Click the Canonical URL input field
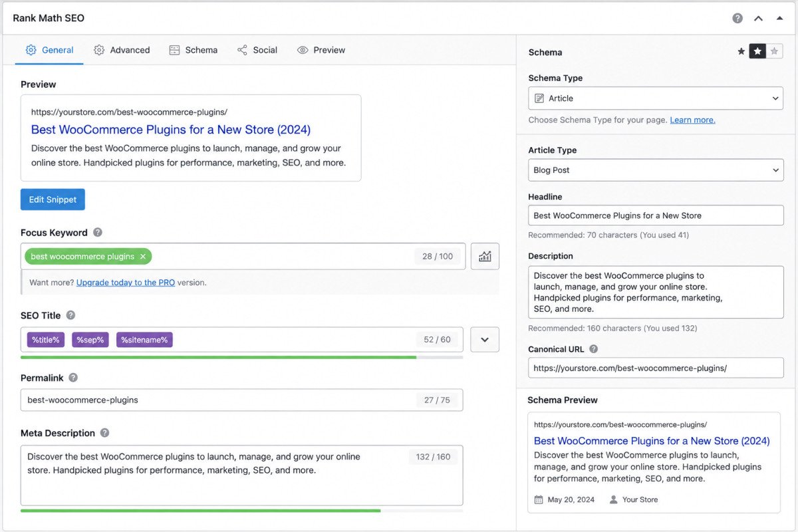This screenshot has width=798, height=532. tap(656, 368)
